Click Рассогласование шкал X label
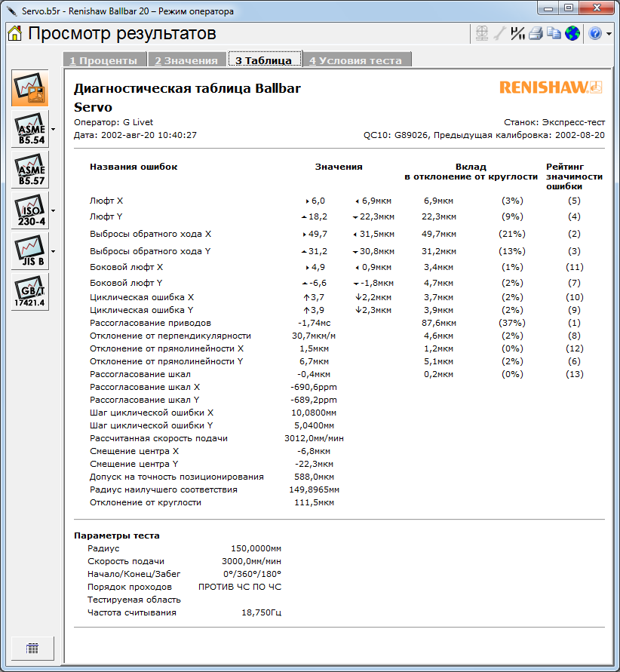 click(x=145, y=387)
